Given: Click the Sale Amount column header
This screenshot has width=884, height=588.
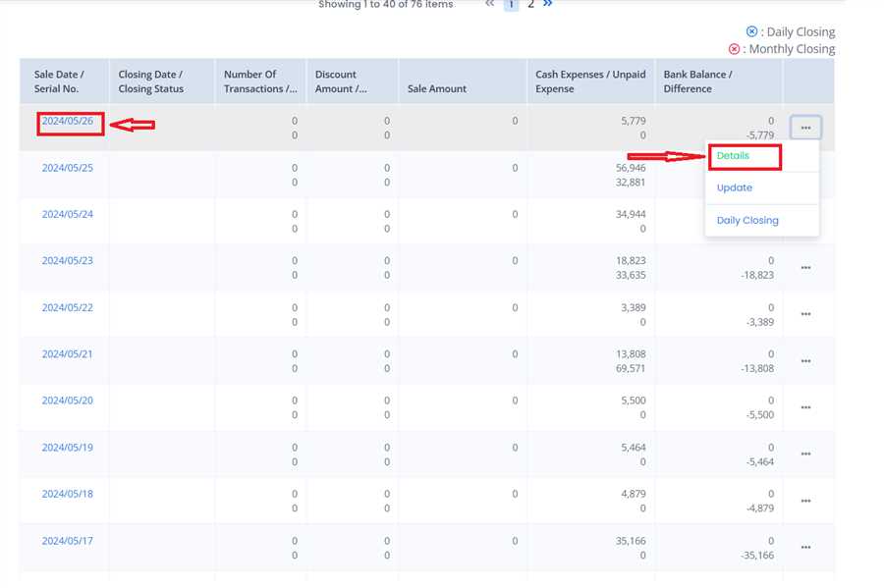Looking at the screenshot, I should click(x=437, y=88).
